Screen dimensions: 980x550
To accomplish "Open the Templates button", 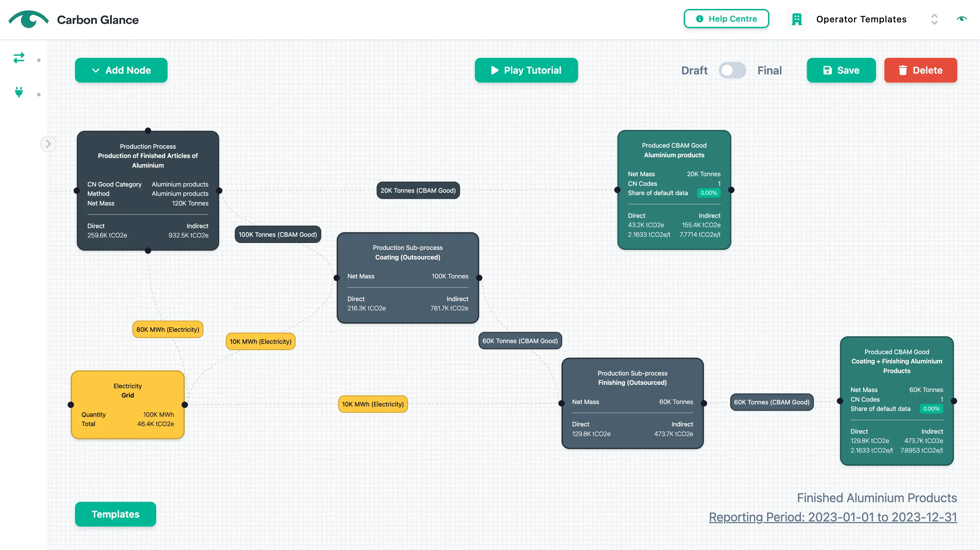I will [115, 514].
